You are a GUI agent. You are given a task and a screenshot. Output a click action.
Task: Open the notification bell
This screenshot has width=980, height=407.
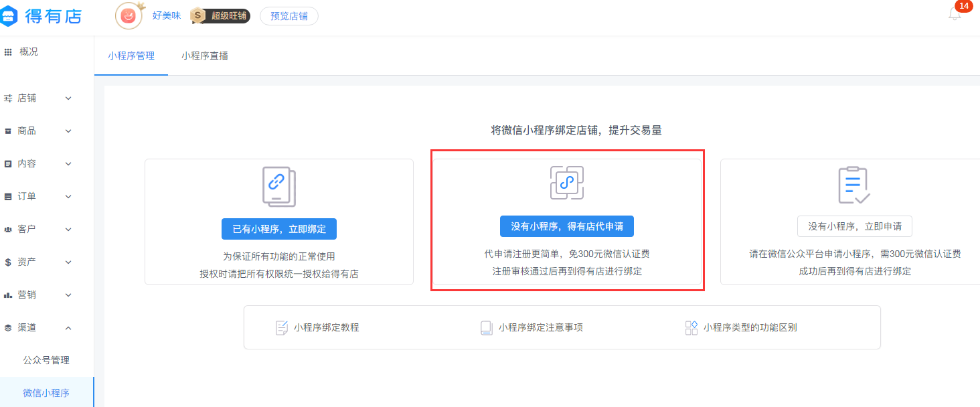pyautogui.click(x=955, y=14)
